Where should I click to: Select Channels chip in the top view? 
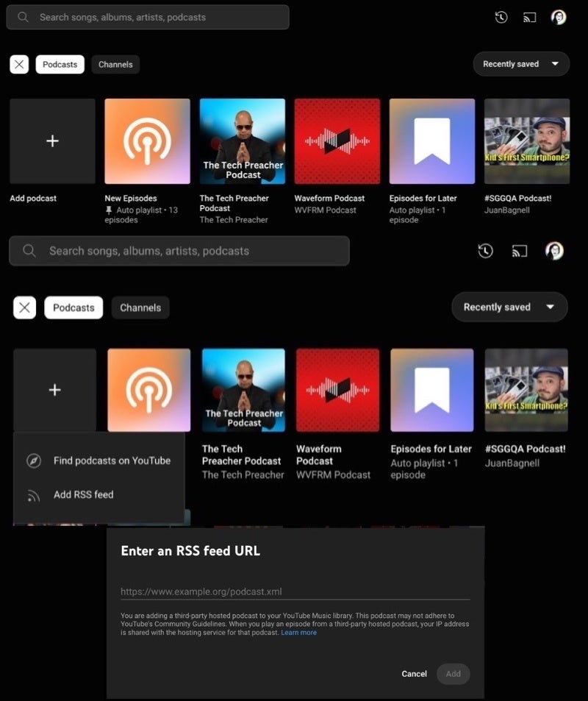(x=115, y=65)
